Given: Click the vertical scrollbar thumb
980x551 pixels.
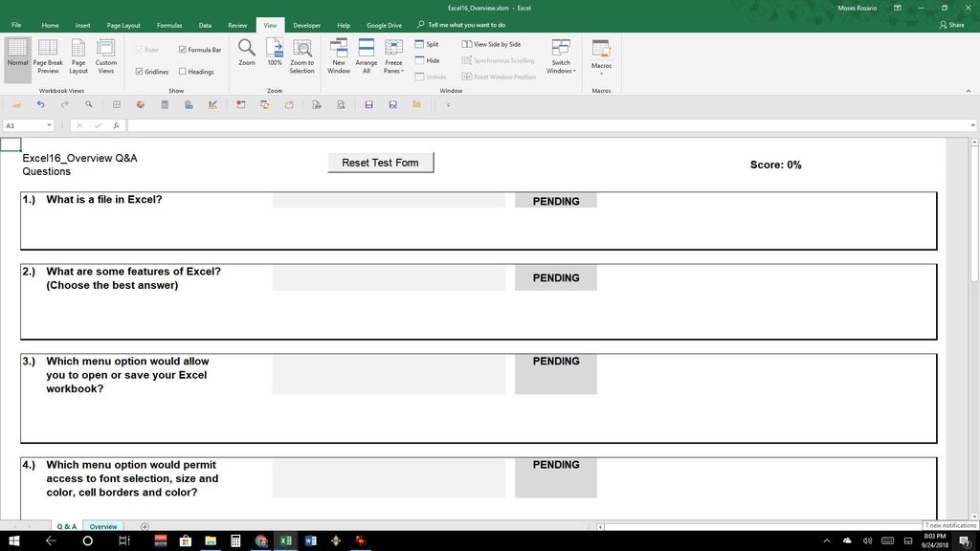Looking at the screenshot, I should point(973,213).
